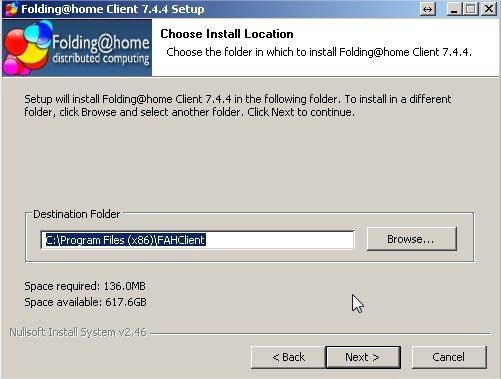
Task: Click 'Space required: 136.0MB' text
Action: (85, 286)
